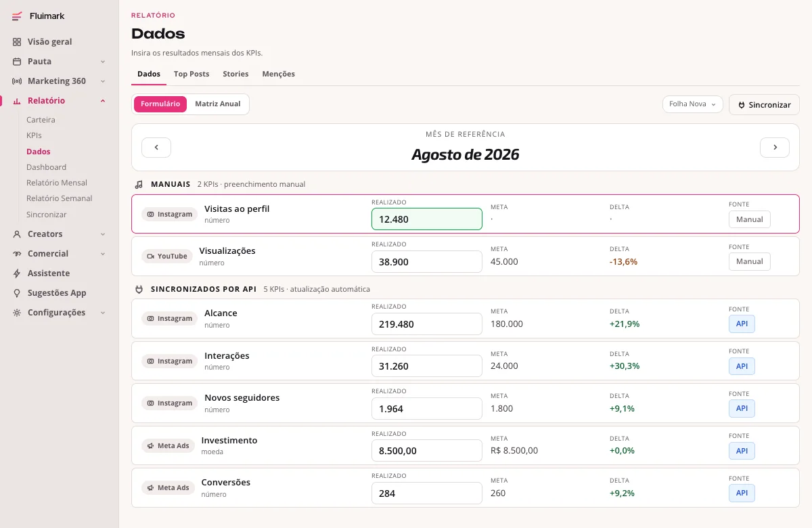Click the R$ 8.500,00 meta value
Viewport: 812px width, 528px height.
tap(514, 450)
